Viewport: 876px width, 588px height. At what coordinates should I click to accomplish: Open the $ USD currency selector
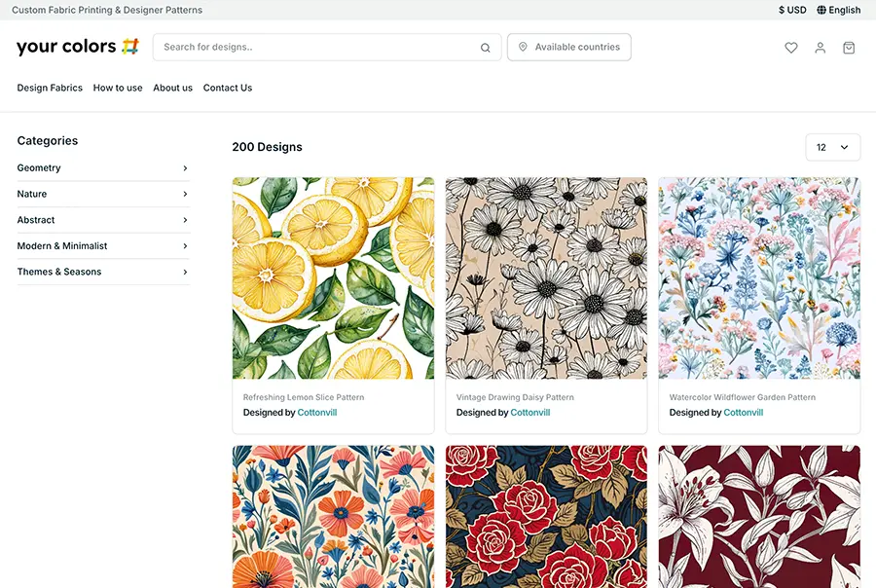[x=792, y=10]
